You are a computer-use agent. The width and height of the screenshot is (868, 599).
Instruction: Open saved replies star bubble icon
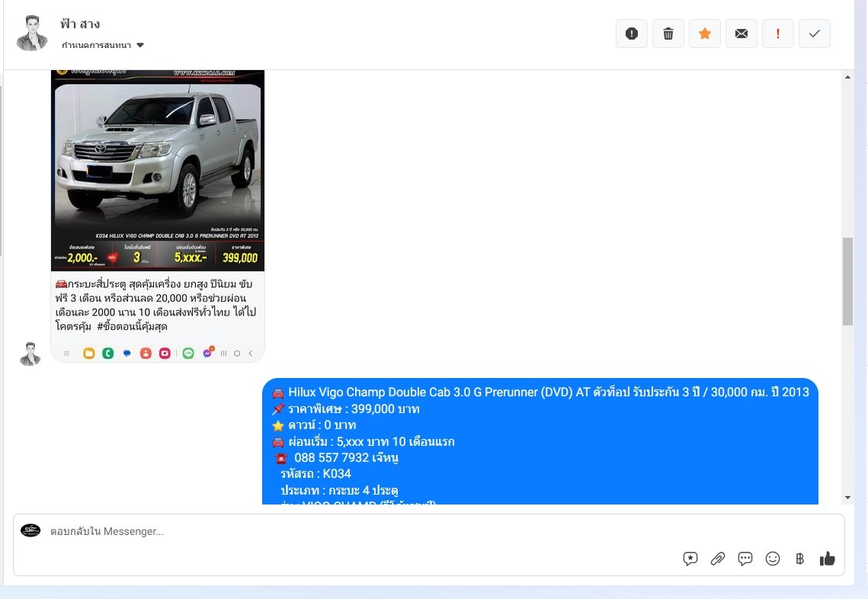tap(690, 559)
